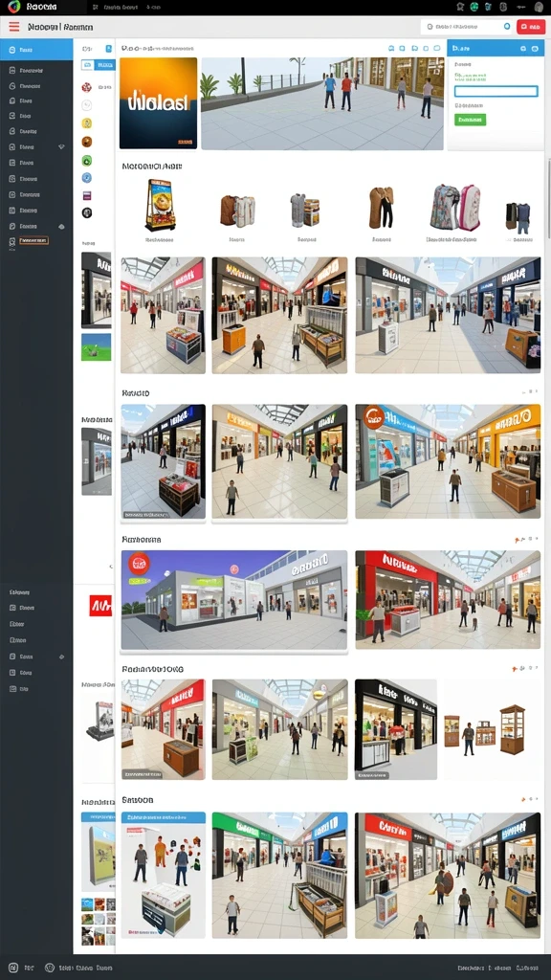Expand the sidebar item with the down chevron
Screen dimensions: 551x980
[36, 146]
